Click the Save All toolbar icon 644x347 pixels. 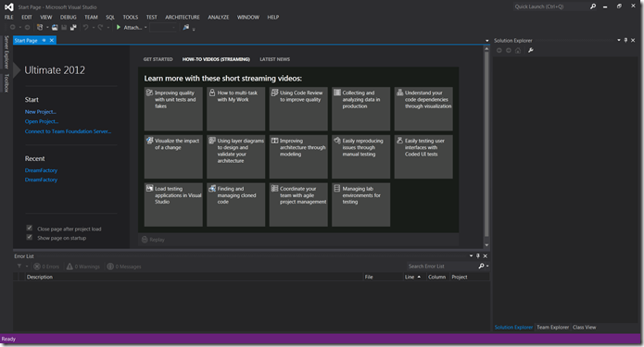coord(73,28)
